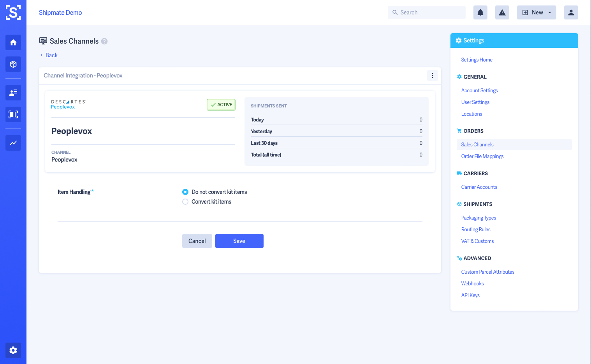Open the Barcode scan sidebar icon

[x=13, y=114]
